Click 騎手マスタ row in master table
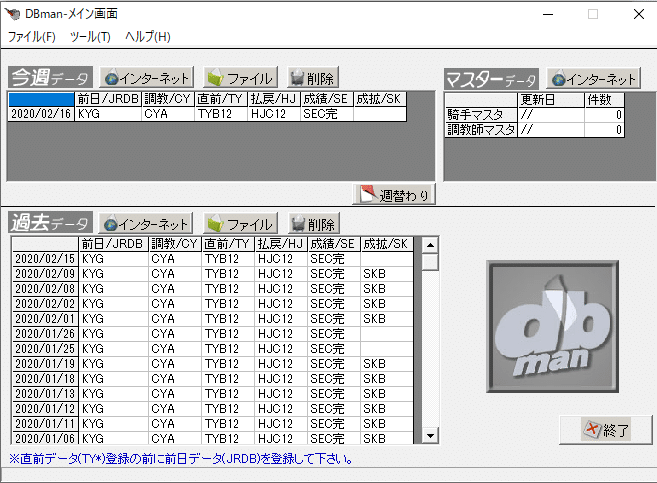The width and height of the screenshot is (657, 483). [535, 114]
